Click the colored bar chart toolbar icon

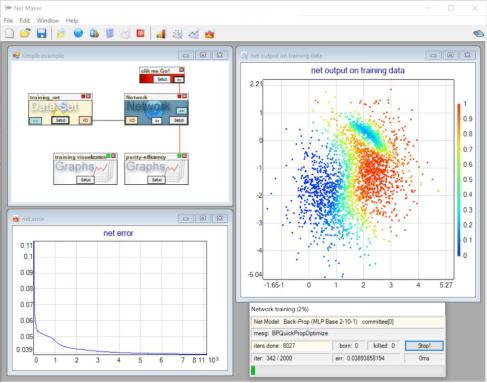(x=161, y=33)
